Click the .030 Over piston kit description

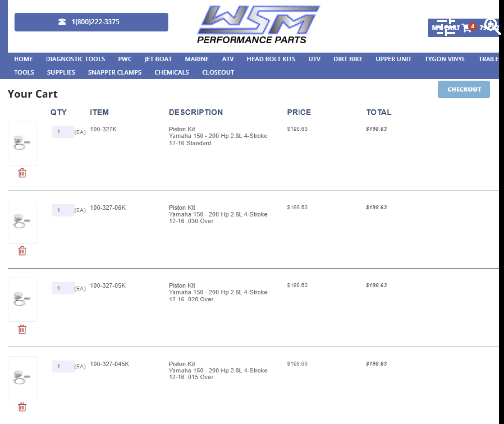pyautogui.click(x=218, y=214)
